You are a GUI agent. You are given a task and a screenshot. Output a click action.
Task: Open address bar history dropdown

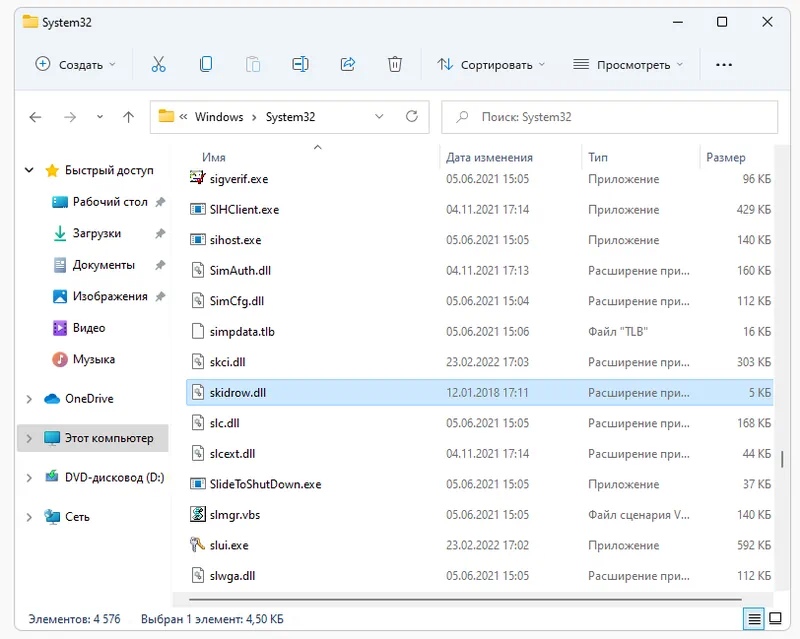click(x=379, y=117)
